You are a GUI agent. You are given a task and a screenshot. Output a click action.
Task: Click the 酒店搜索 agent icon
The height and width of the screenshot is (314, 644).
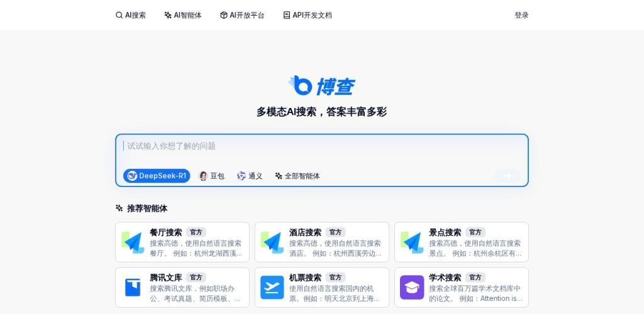[x=272, y=242]
